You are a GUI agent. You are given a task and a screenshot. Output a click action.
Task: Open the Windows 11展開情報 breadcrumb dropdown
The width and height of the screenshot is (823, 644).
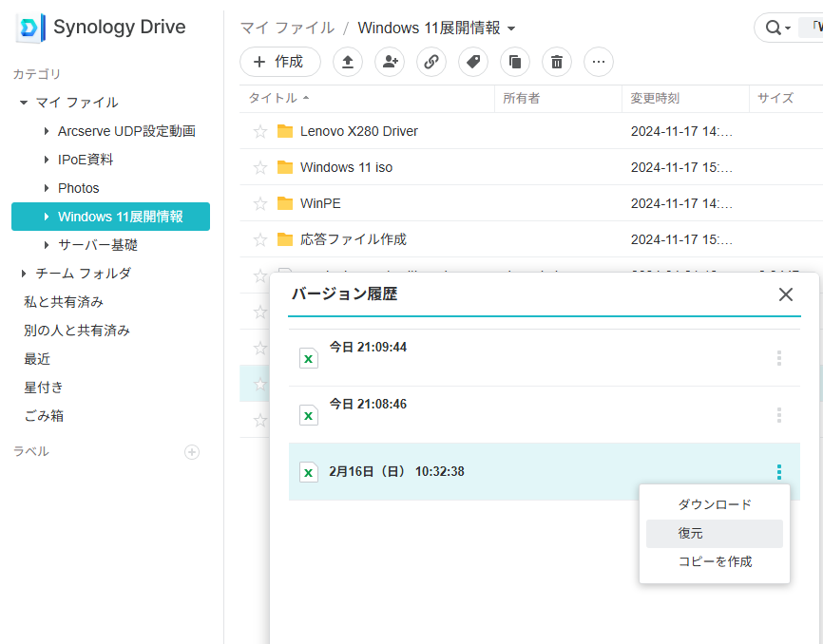(x=511, y=28)
